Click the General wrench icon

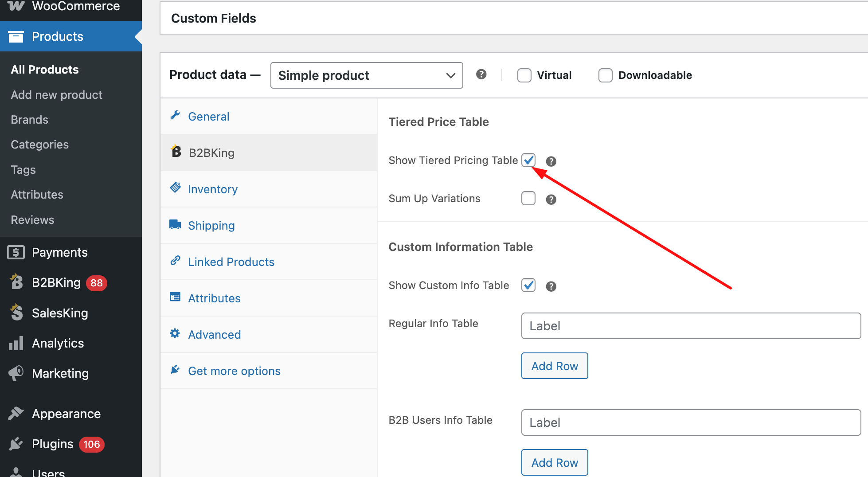click(175, 115)
